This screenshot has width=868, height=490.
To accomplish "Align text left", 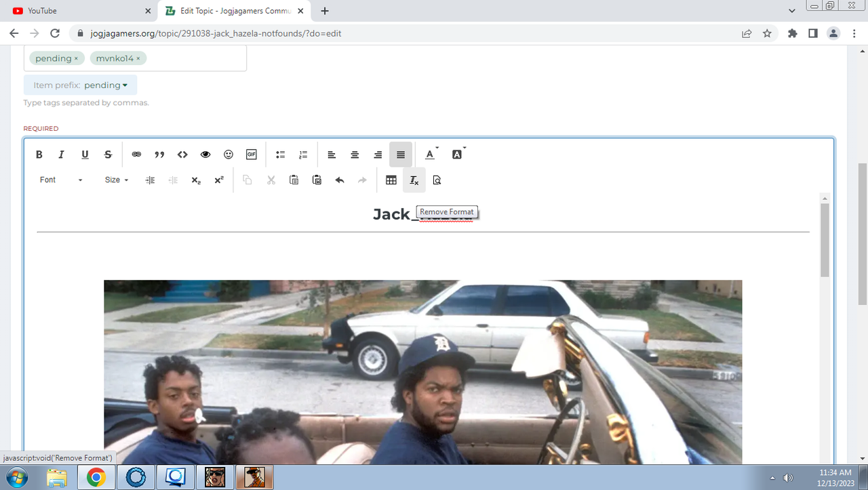I will pos(332,155).
